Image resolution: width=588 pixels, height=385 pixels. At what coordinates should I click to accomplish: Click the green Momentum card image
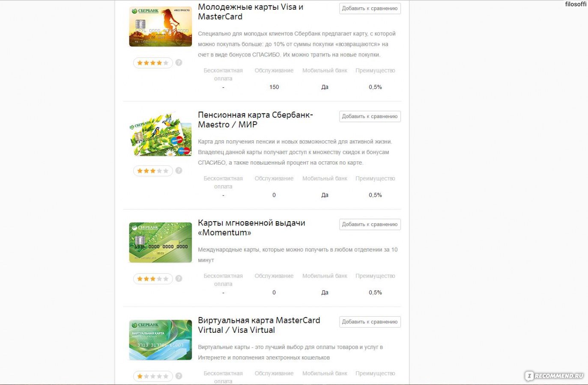pos(161,243)
